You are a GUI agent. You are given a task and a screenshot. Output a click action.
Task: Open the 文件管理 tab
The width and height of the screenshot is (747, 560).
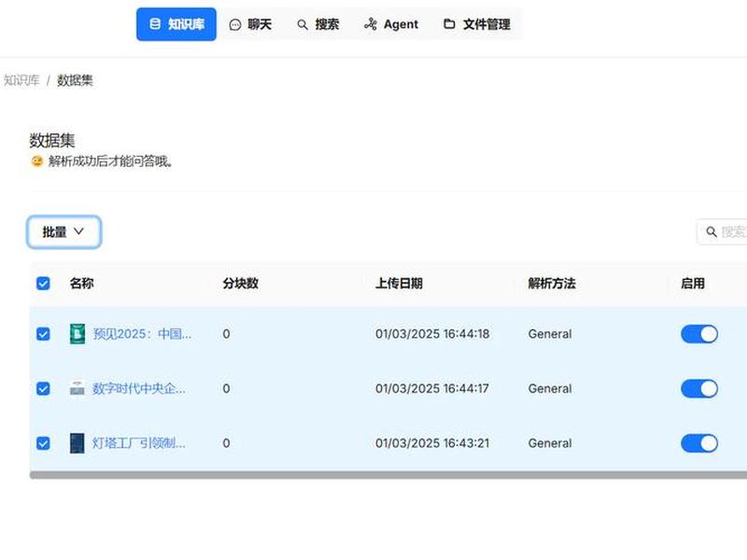coord(477,24)
